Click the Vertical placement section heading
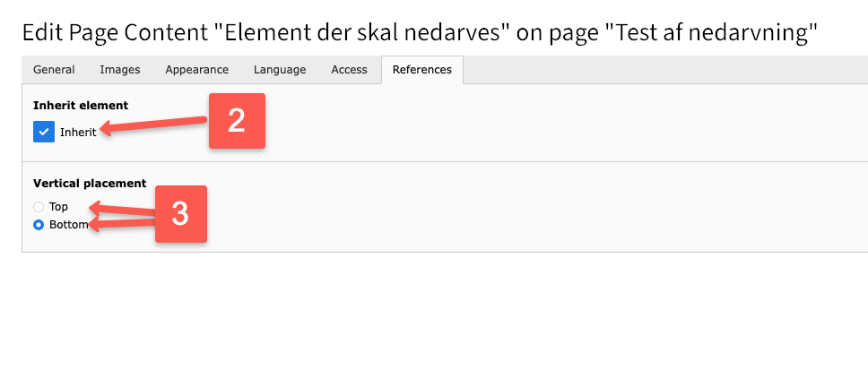This screenshot has width=868, height=378. pos(90,183)
